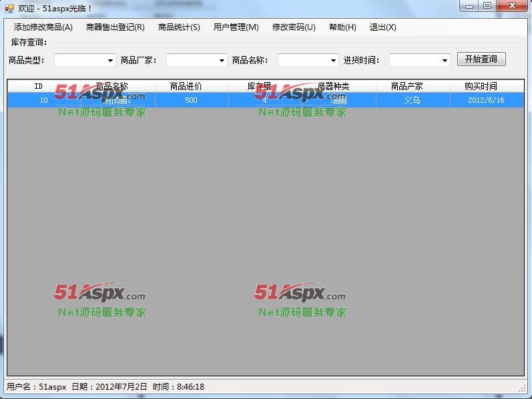Click the 库存量 column header
532x399 pixels.
(265, 86)
